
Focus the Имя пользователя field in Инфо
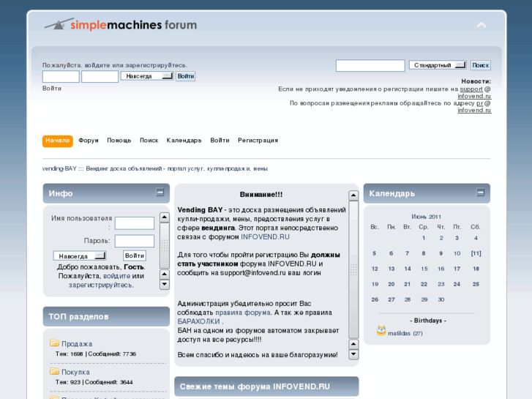(135, 223)
